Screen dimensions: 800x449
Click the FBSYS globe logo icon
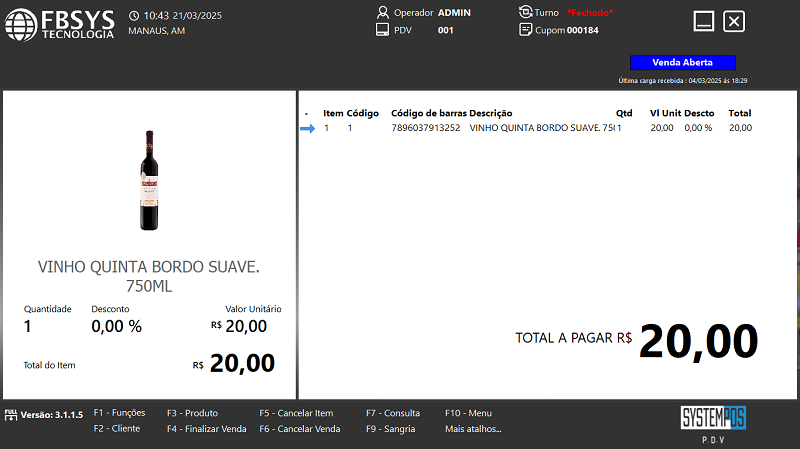(21, 24)
